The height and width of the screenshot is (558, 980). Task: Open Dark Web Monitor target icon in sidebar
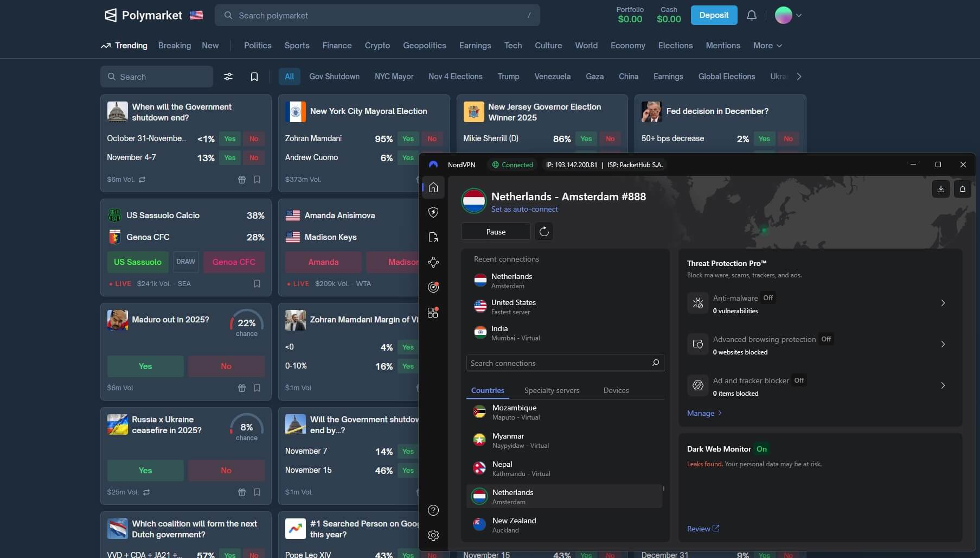pyautogui.click(x=433, y=287)
